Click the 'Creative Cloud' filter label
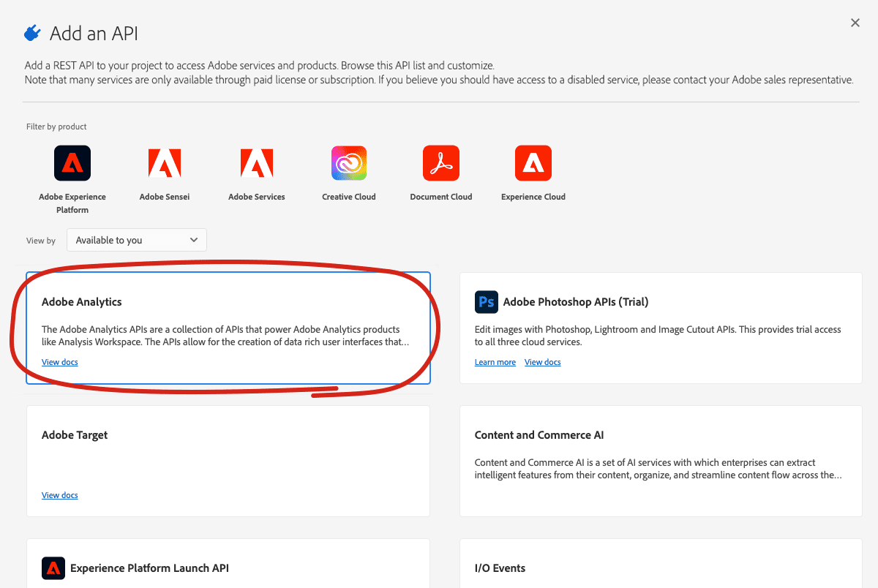This screenshot has height=588, width=878. pos(349,197)
